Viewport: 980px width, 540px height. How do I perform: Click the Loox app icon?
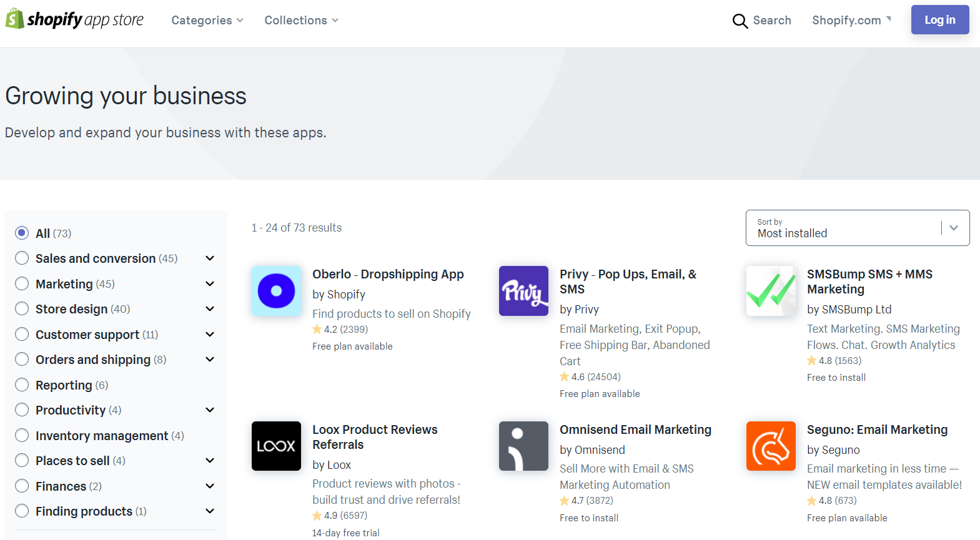click(276, 446)
